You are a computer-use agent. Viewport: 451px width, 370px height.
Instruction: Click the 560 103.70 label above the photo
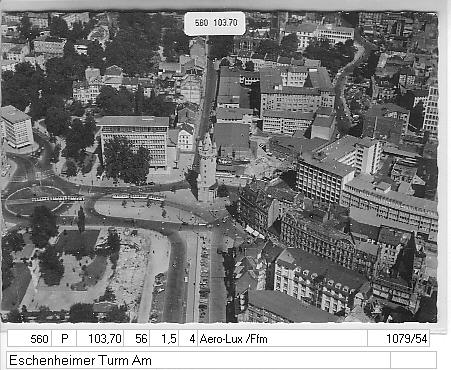[215, 23]
